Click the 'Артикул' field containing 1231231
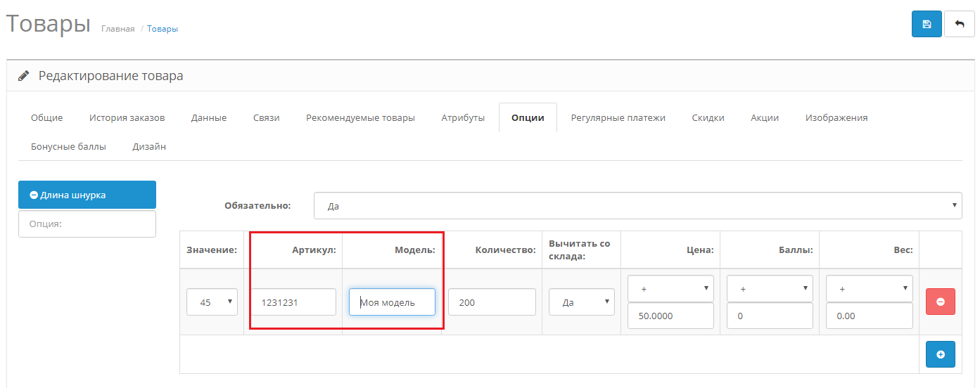This screenshot has height=388, width=980. pos(293,302)
